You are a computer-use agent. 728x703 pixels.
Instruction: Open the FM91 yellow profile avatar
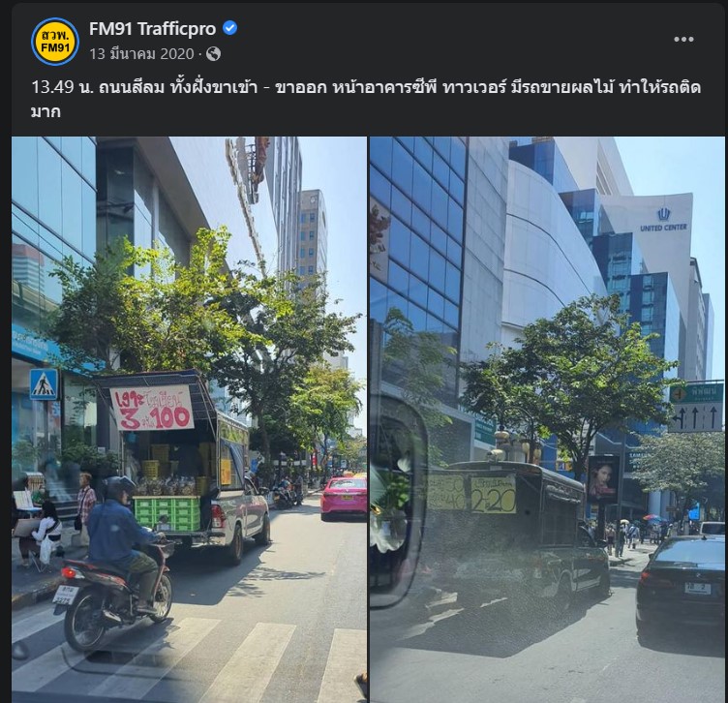click(55, 42)
